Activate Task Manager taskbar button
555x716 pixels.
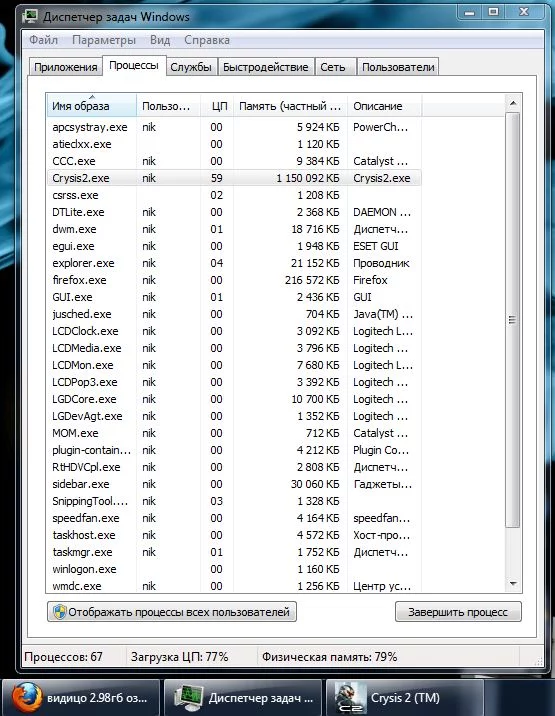(243, 698)
